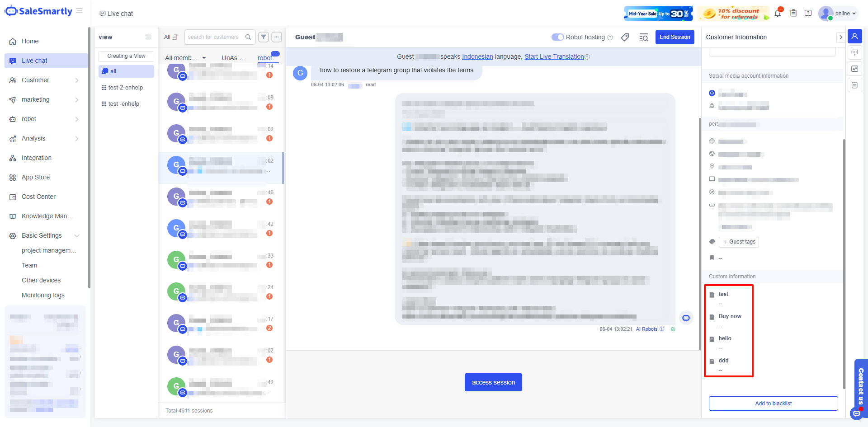
Task: Open the Team settings page
Action: (29, 265)
